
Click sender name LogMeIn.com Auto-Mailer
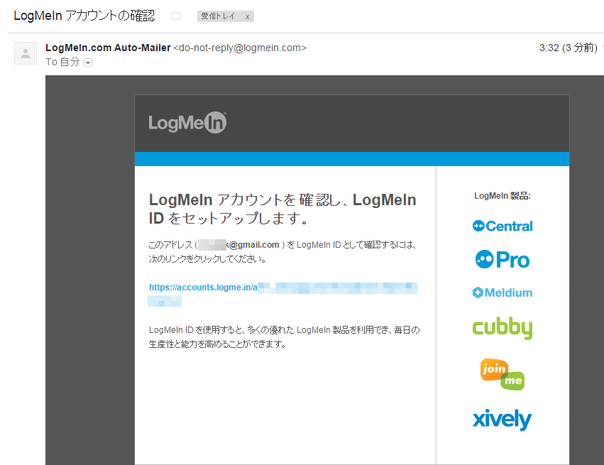(108, 48)
